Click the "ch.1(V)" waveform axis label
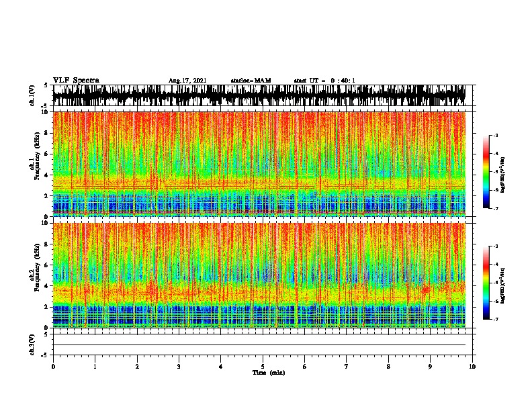The height and width of the screenshot is (411, 532). 32,95
